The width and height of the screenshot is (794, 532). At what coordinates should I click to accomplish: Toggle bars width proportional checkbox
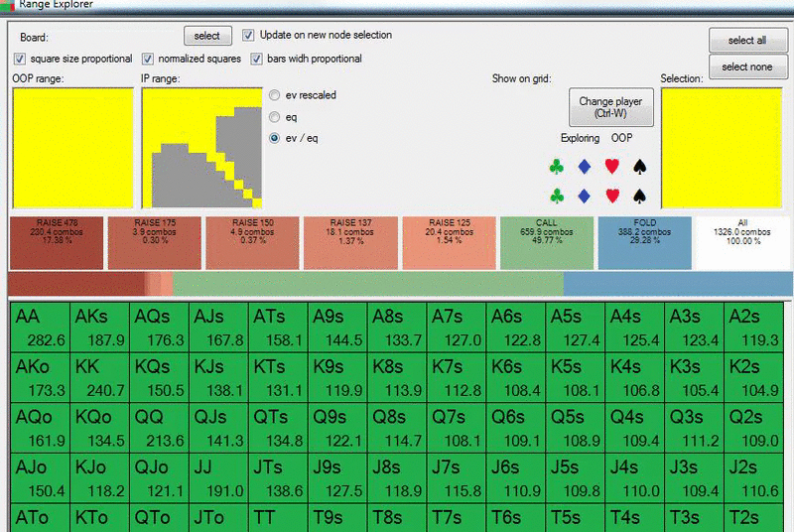[x=257, y=59]
